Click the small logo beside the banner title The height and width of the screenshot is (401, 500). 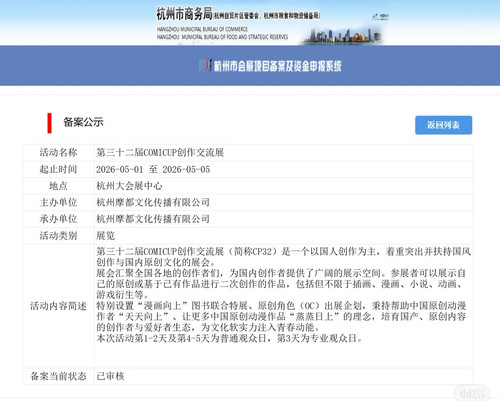[205, 66]
